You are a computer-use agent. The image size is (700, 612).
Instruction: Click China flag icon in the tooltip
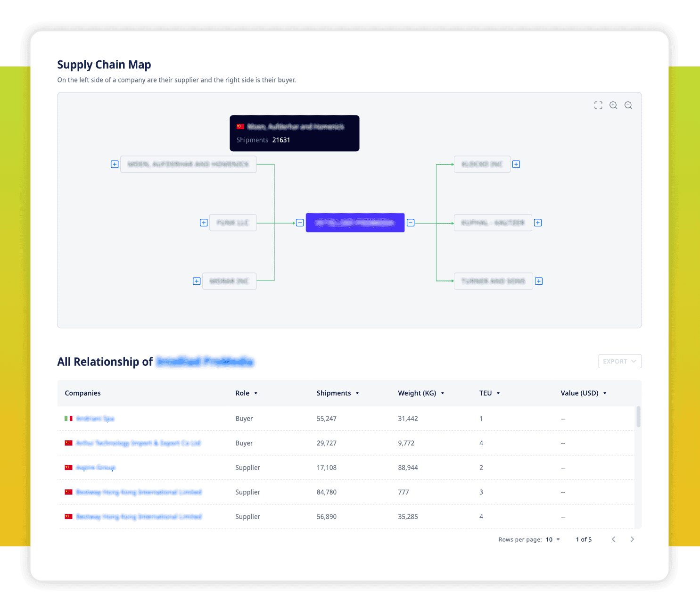point(240,126)
